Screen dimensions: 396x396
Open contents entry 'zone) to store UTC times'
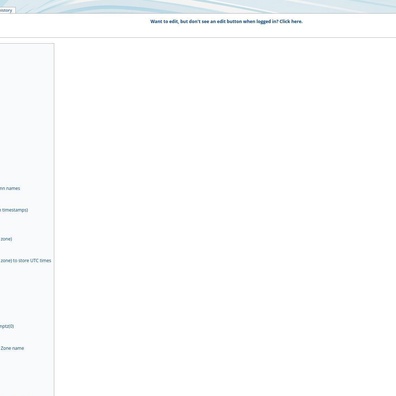(x=26, y=261)
